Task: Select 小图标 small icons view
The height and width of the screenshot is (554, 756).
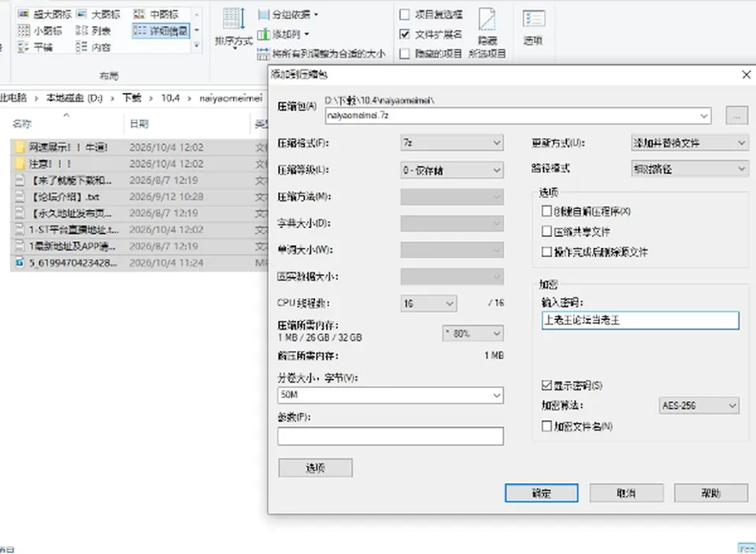Action: 40,31
